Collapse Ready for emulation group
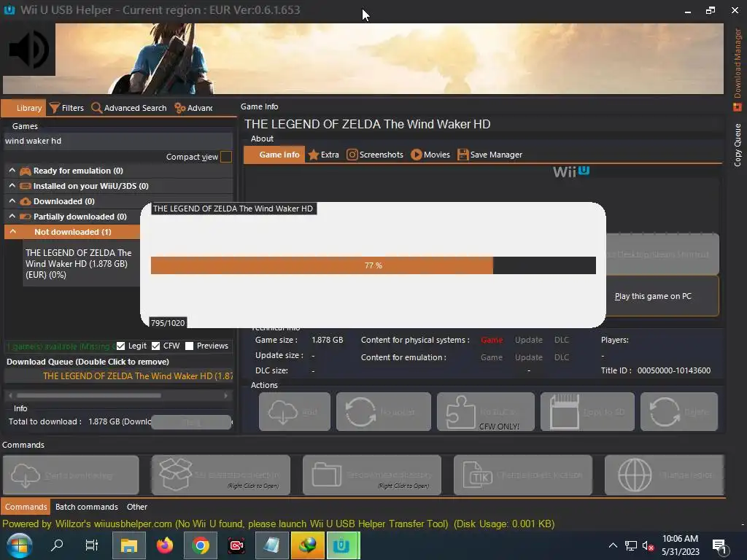 12,171
